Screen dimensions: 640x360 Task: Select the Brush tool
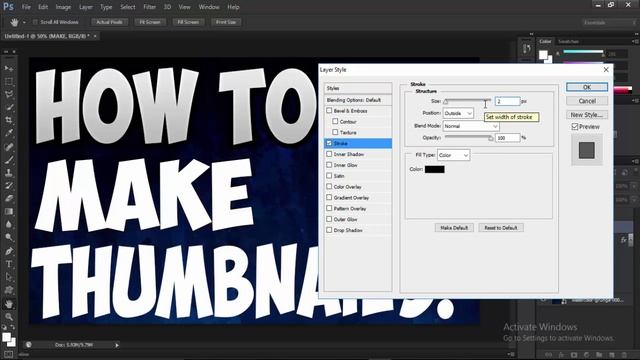(x=9, y=160)
